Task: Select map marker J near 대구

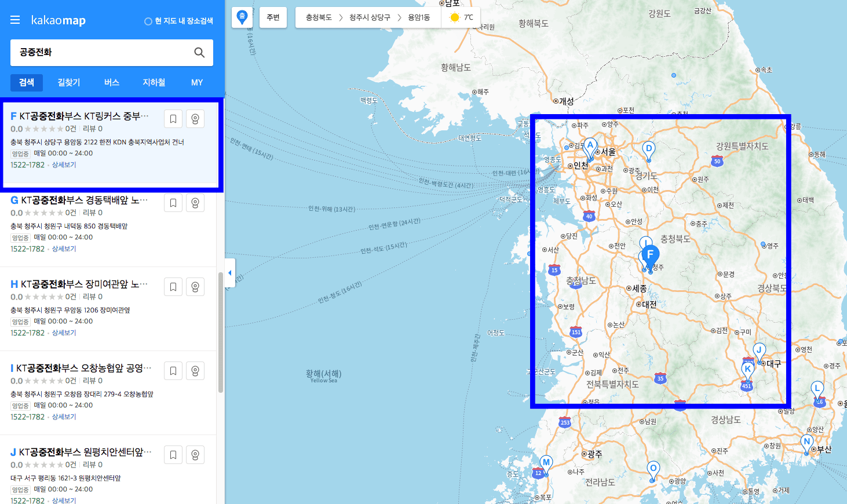Action: pos(759,352)
